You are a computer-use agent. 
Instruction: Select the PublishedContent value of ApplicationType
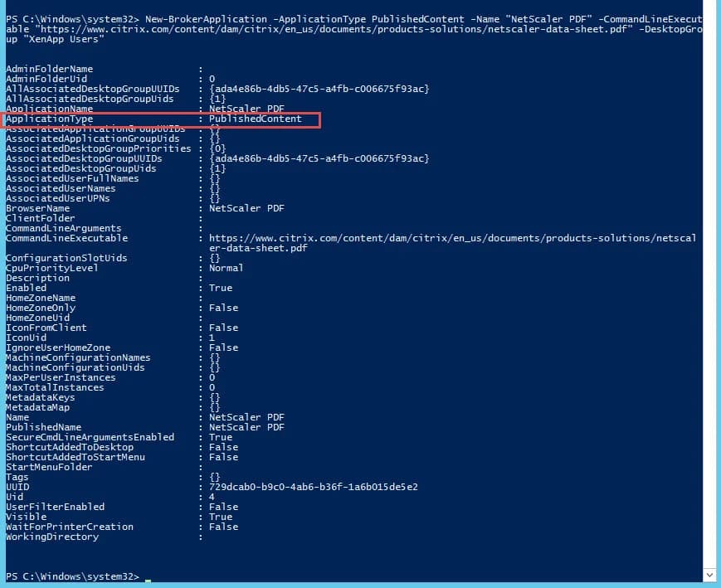pyautogui.click(x=256, y=119)
